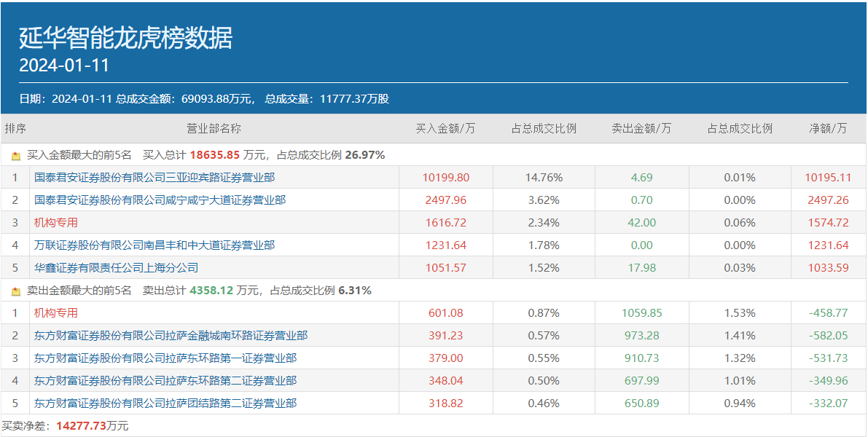Image resolution: width=868 pixels, height=437 pixels.
Task: Click 总成交金额 value 69093.88万元
Action: (x=215, y=99)
